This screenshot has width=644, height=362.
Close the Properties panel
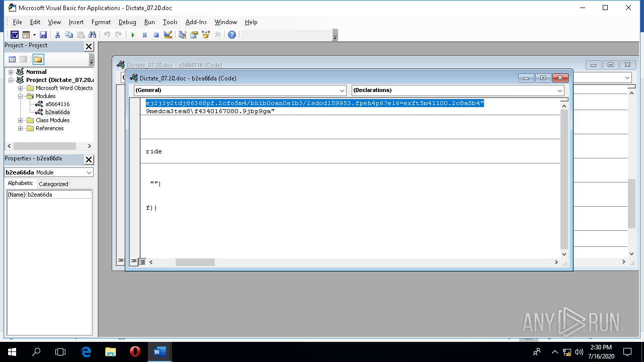tap(89, 159)
